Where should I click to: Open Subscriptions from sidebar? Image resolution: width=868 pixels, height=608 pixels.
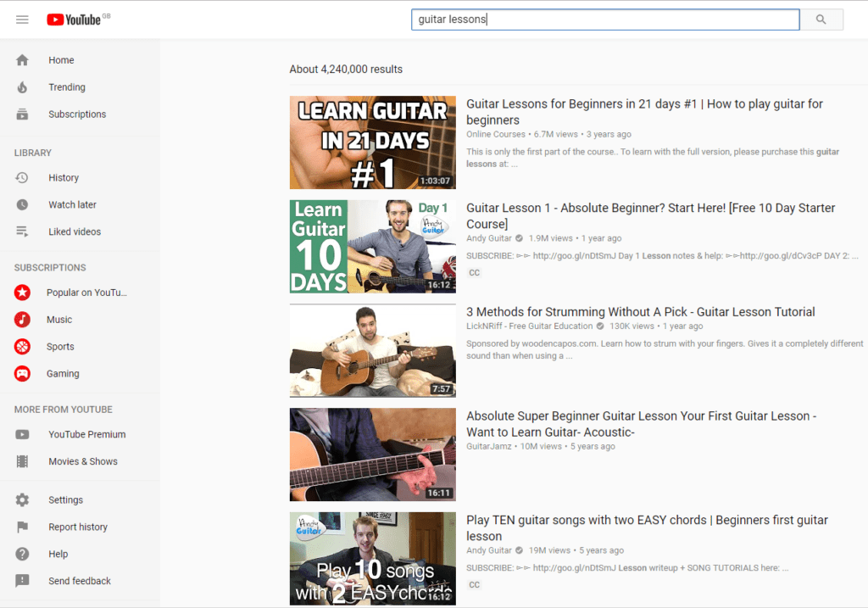tap(77, 114)
